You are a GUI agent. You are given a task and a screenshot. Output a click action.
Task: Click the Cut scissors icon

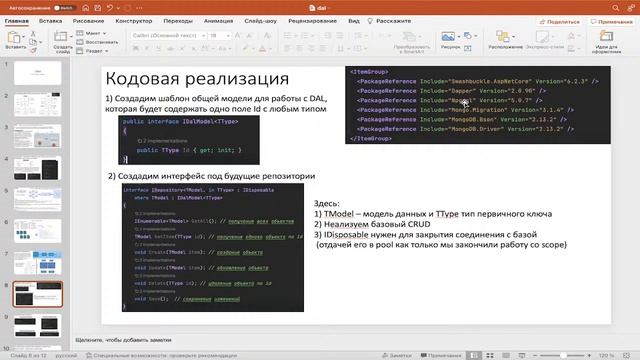[33, 34]
